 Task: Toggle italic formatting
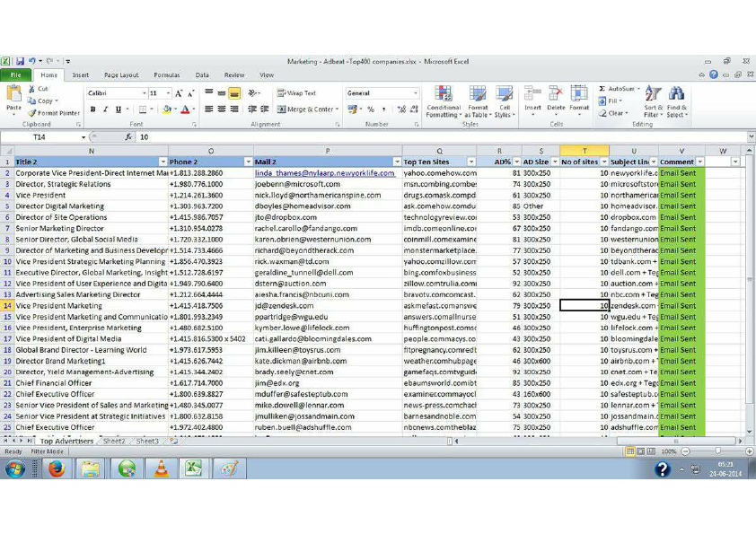tap(104, 109)
